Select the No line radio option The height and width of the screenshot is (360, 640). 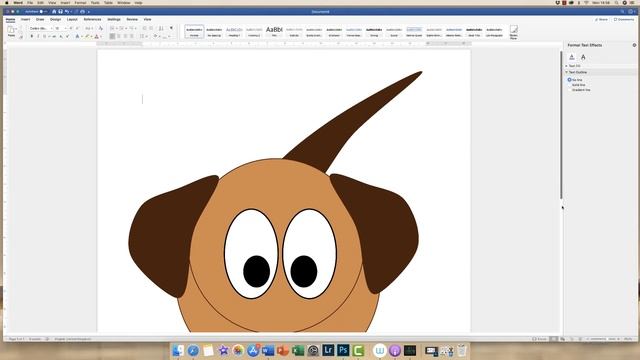pyautogui.click(x=569, y=80)
